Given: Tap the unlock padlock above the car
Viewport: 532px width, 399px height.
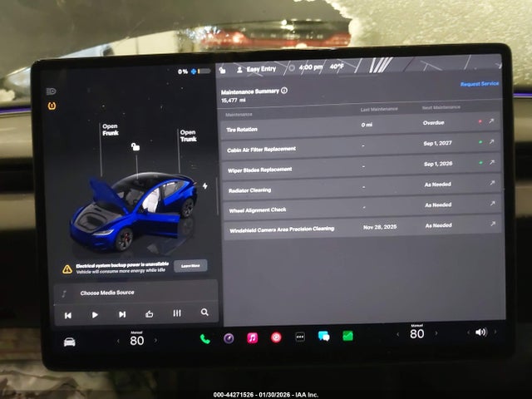Looking at the screenshot, I should point(135,146).
